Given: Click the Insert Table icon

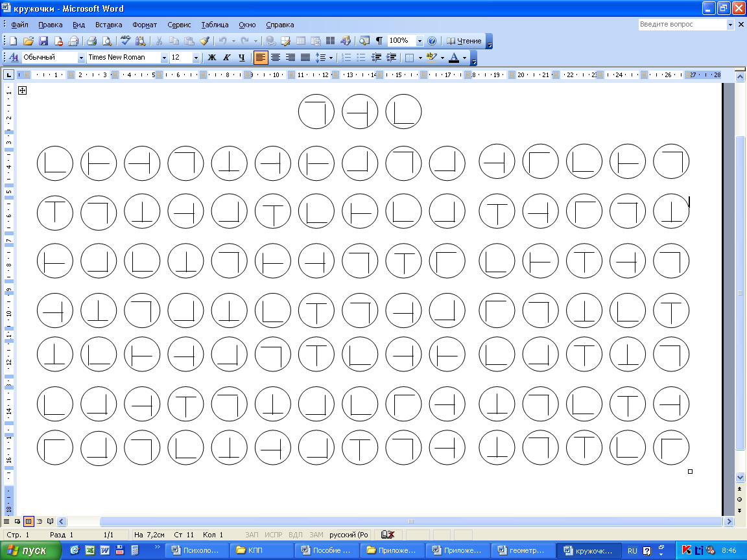Looking at the screenshot, I should coord(301,41).
